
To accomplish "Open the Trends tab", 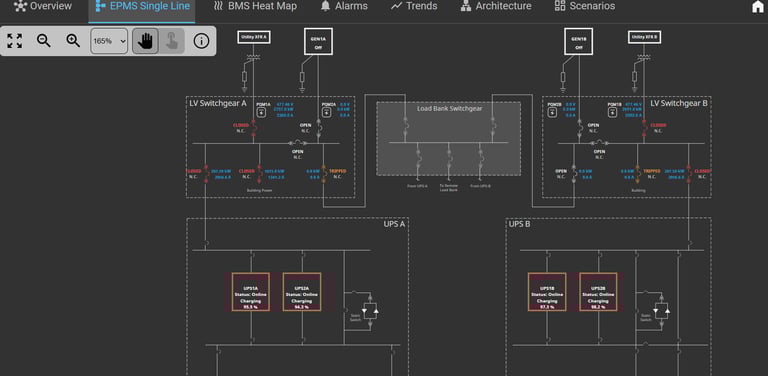I will tap(414, 6).
